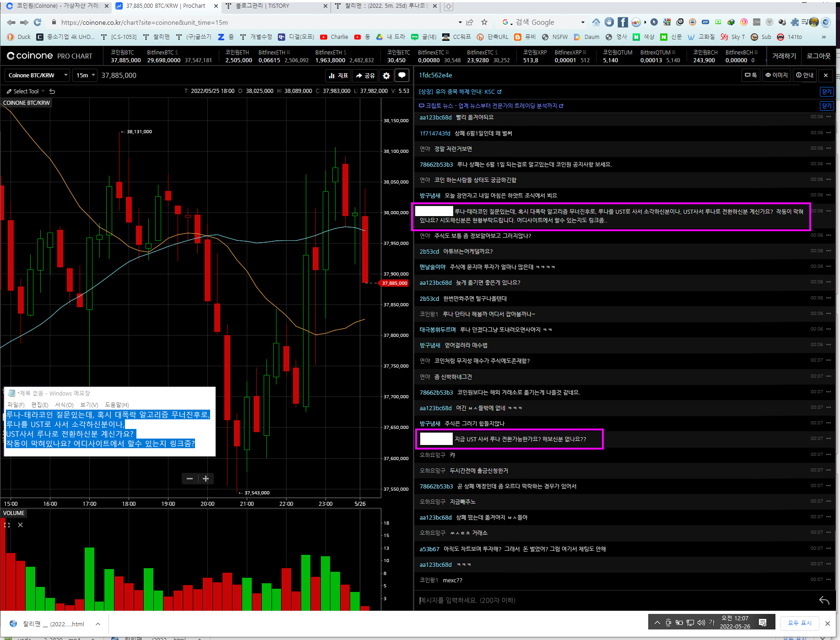
Task: Select the 코인원XRP ticker
Action: click(x=535, y=56)
